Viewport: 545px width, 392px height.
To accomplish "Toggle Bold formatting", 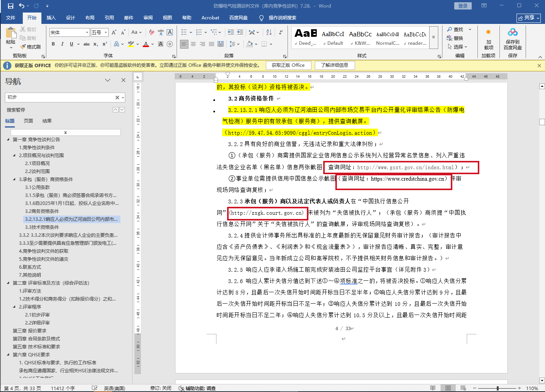I will tap(53, 44).
